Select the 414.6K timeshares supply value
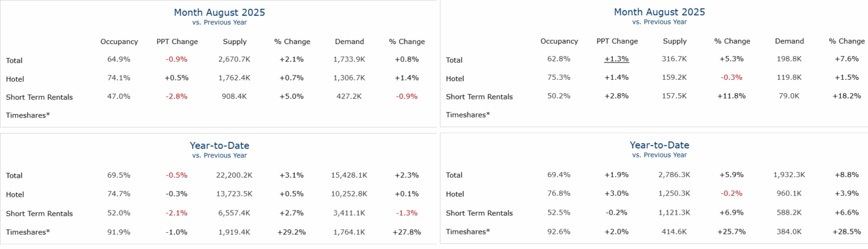 (x=674, y=232)
